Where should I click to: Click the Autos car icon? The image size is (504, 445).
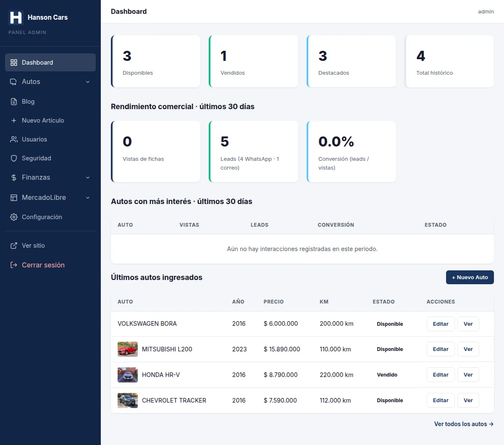pos(14,82)
